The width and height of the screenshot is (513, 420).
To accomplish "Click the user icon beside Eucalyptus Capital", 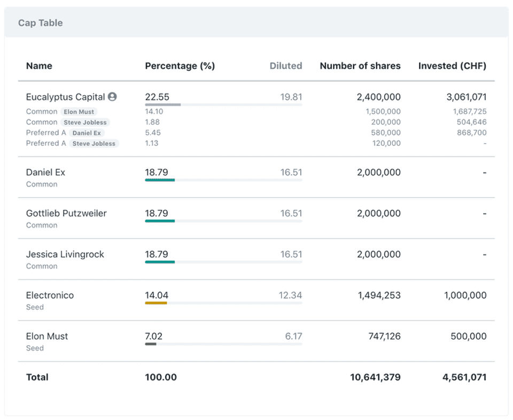I will 112,97.
